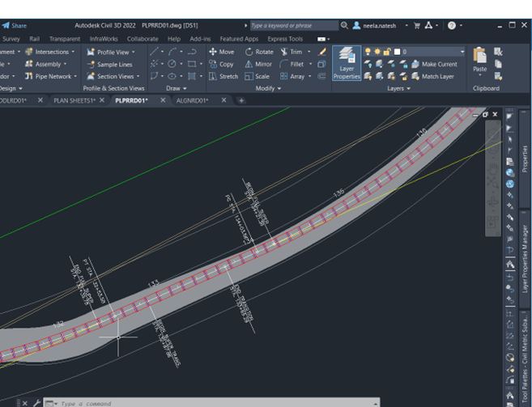Expand the Pipe Network dropdown
Image resolution: width=532 pixels, height=407 pixels.
(x=75, y=76)
